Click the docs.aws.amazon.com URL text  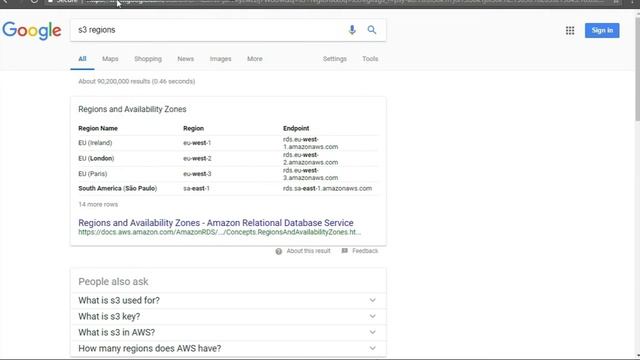[x=220, y=232]
